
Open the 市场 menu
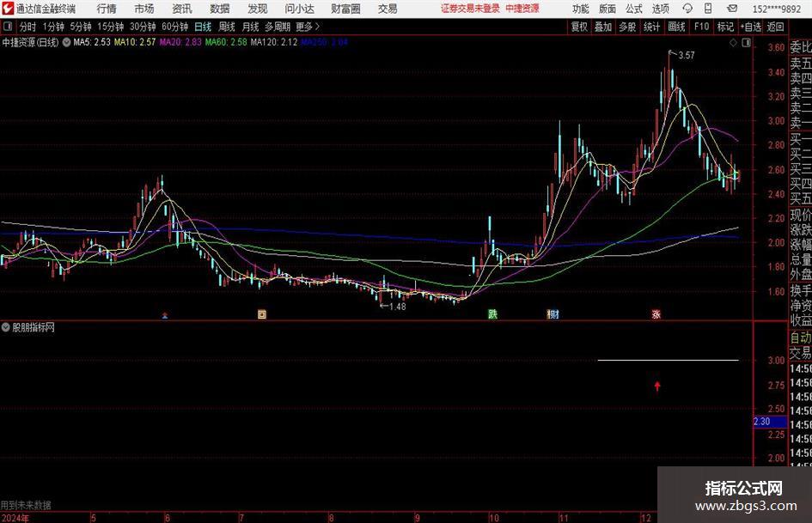[144, 9]
